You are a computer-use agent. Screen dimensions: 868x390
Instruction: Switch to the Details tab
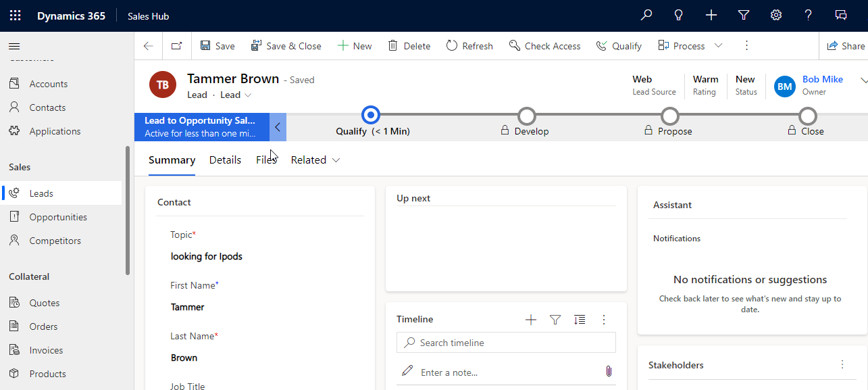(x=225, y=160)
